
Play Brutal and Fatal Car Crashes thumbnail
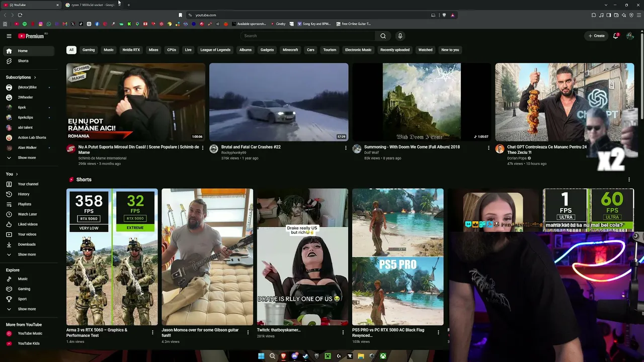click(279, 102)
